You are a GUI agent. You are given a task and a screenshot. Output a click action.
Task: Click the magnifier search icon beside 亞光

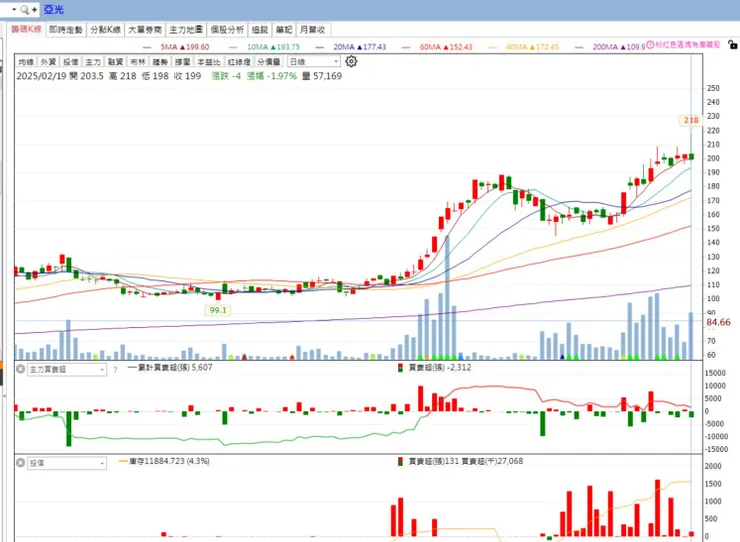[x=25, y=9]
